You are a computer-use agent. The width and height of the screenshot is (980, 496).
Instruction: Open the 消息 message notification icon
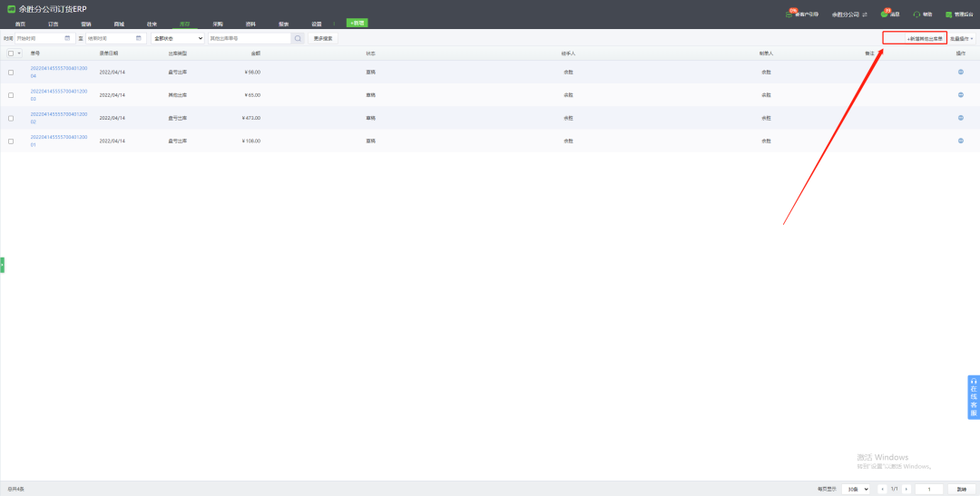click(885, 15)
